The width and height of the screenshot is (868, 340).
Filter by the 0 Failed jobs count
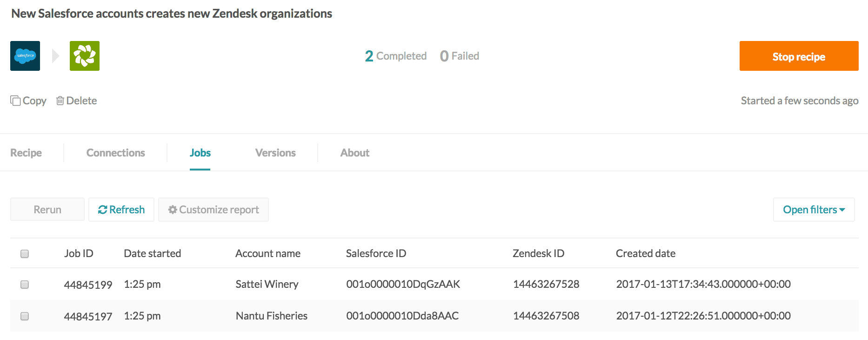tap(460, 56)
